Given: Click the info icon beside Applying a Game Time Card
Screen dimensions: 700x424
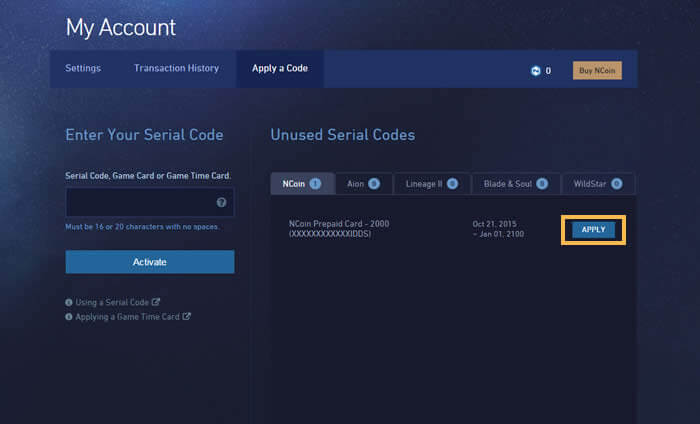Looking at the screenshot, I should click(x=69, y=316).
